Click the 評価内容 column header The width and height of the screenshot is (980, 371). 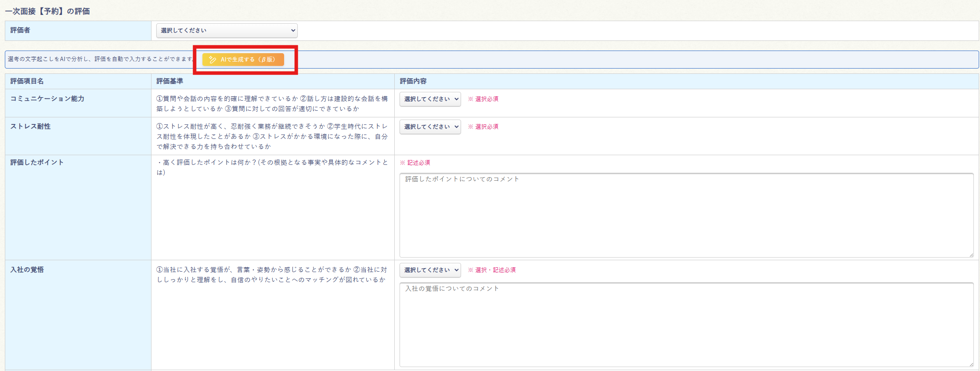[413, 81]
